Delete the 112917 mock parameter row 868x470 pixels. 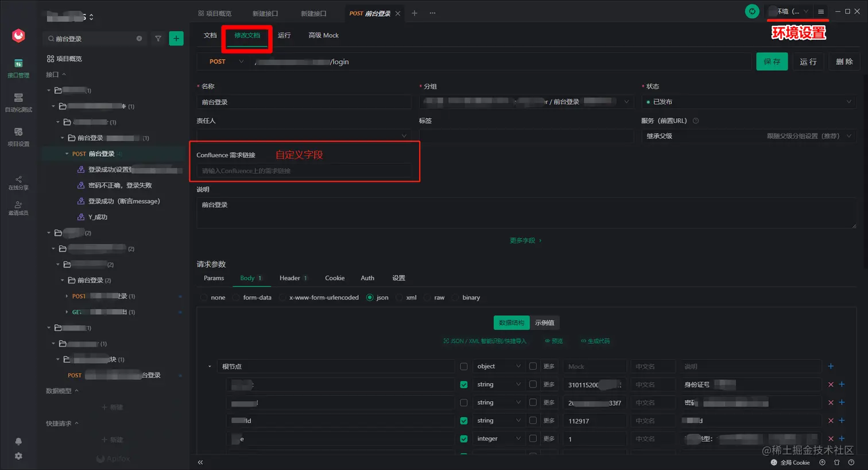831,421
